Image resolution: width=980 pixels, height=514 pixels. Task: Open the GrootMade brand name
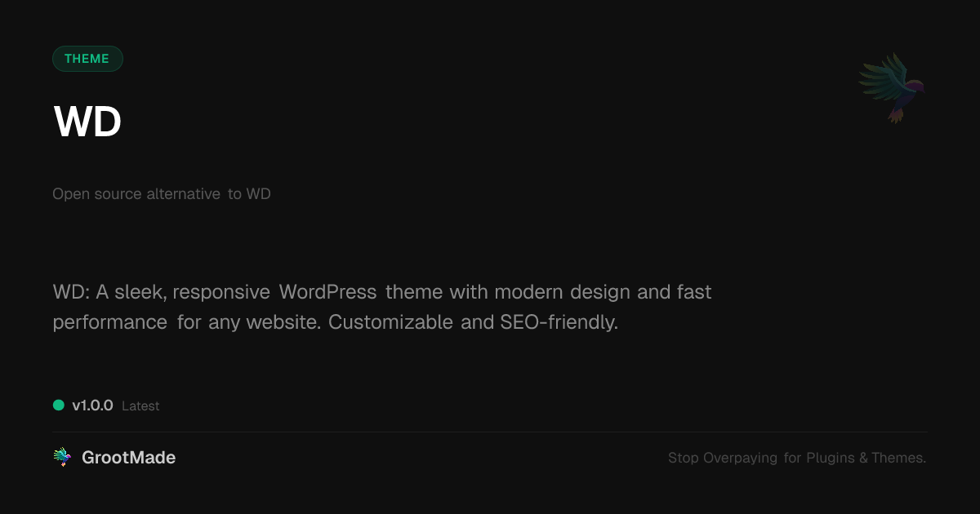coord(128,458)
